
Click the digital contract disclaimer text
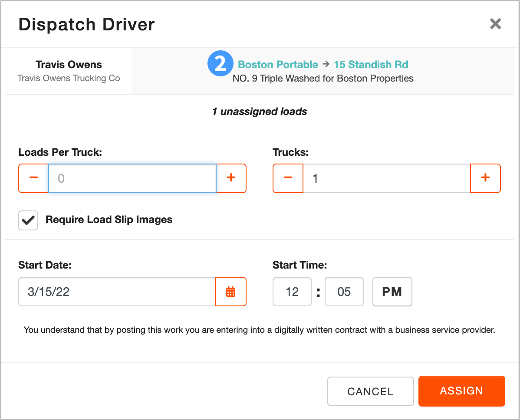click(259, 330)
